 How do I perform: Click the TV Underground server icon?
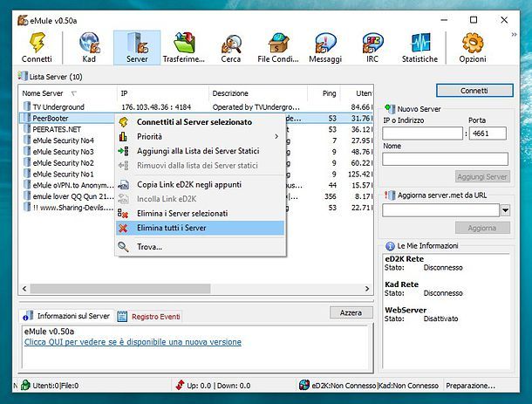pyautogui.click(x=27, y=106)
